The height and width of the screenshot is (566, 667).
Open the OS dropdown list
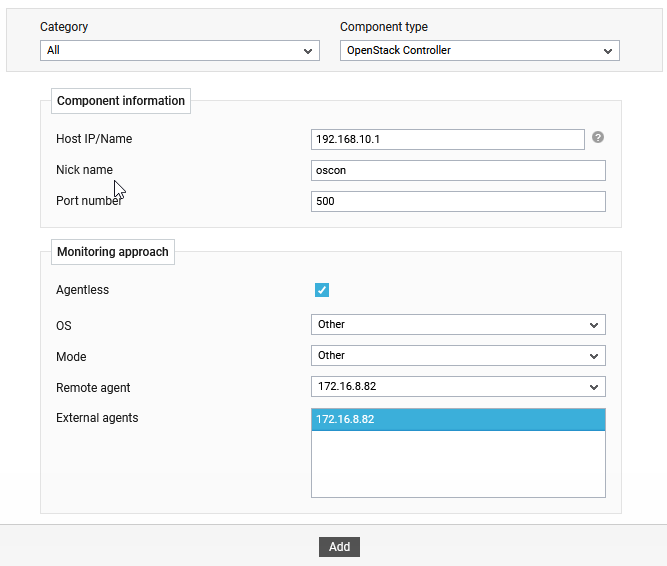[x=458, y=324]
